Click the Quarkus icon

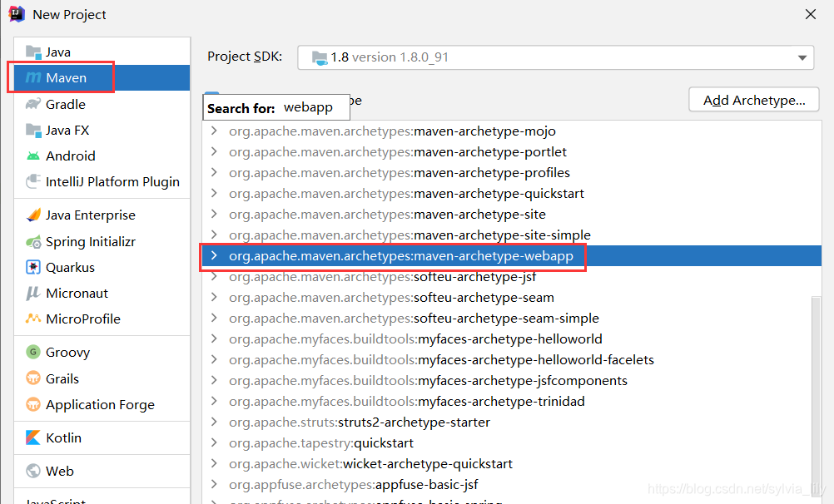33,267
